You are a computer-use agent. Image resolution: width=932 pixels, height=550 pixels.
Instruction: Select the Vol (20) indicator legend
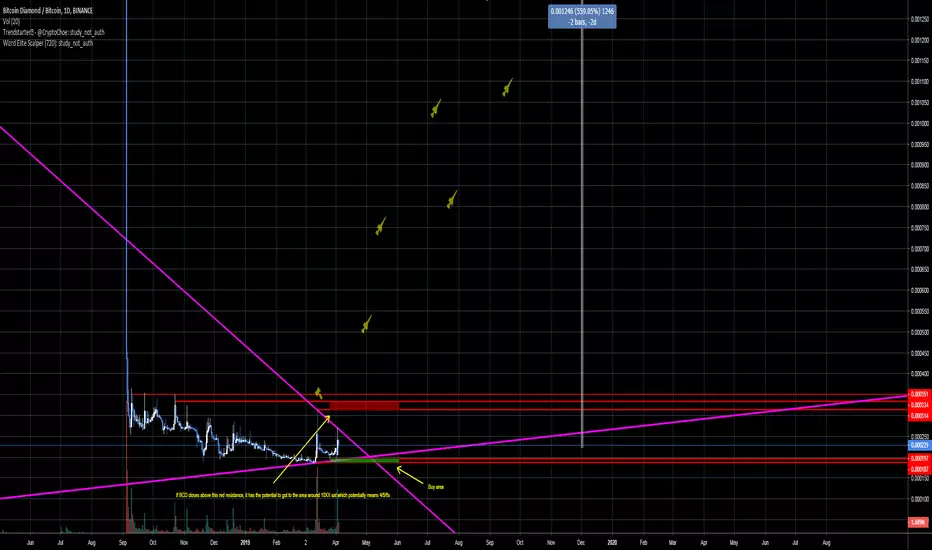click(x=11, y=21)
